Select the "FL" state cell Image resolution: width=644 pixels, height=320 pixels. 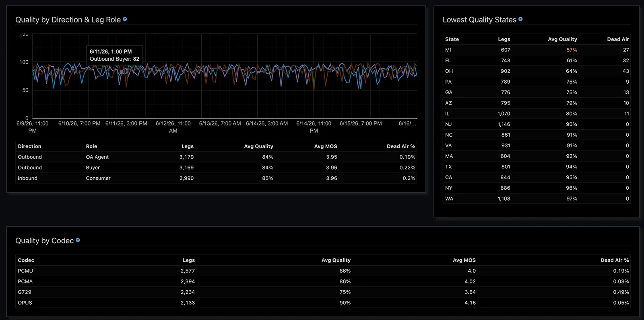[448, 61]
